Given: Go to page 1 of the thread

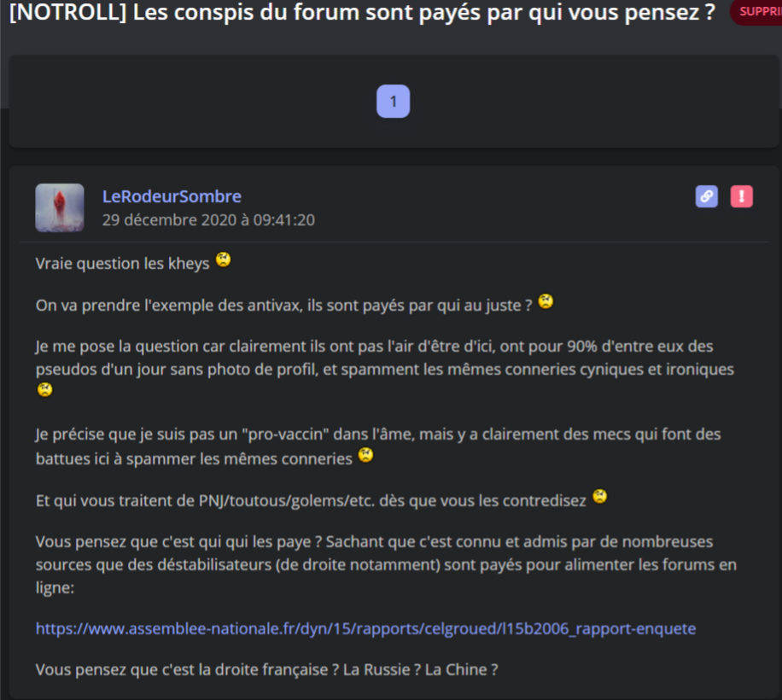Looking at the screenshot, I should coord(393,102).
